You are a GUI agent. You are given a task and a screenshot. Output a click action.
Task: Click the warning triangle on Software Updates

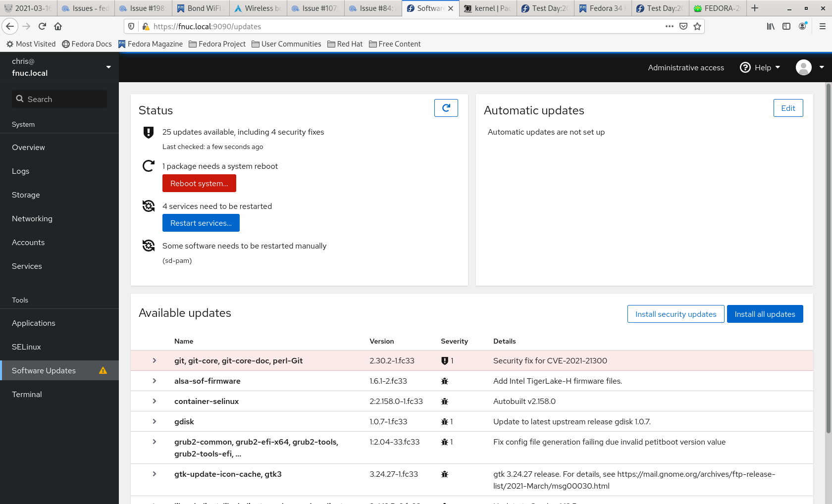coord(103,370)
